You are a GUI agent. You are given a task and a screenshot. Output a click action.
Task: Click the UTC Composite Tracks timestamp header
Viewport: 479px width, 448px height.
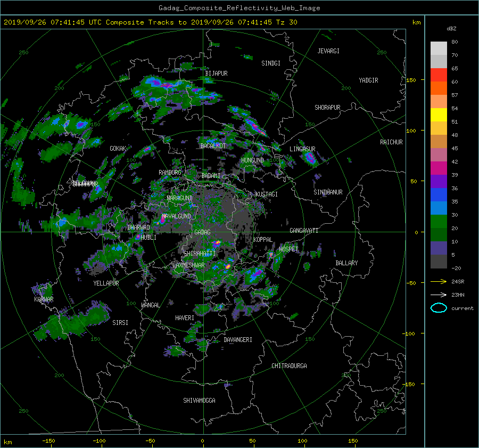150,22
